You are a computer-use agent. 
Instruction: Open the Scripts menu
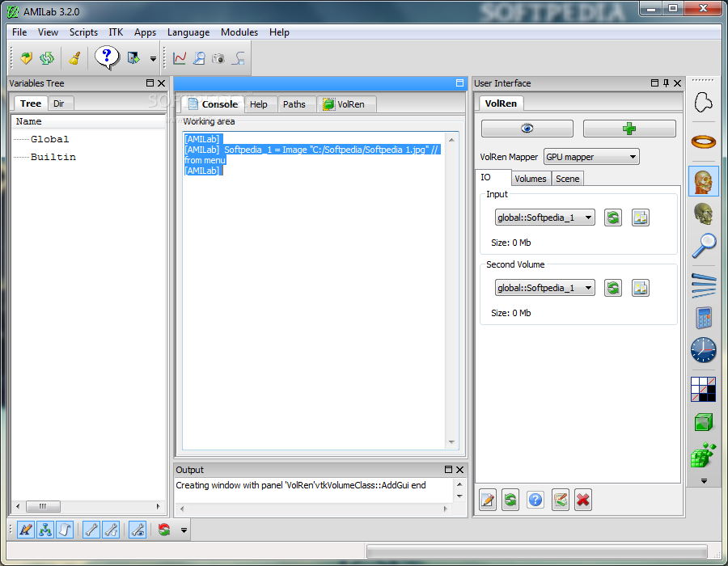[83, 32]
